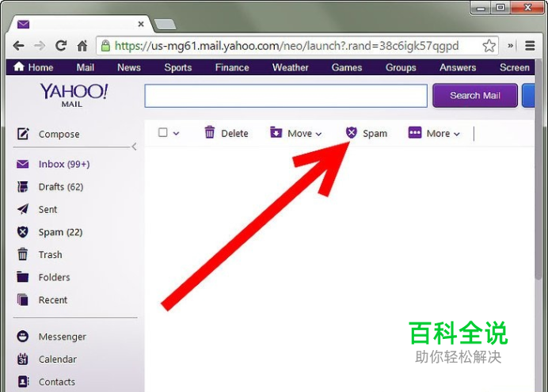Viewport: 548px width, 392px height.
Task: Click the Messenger smiley icon
Action: 23,337
